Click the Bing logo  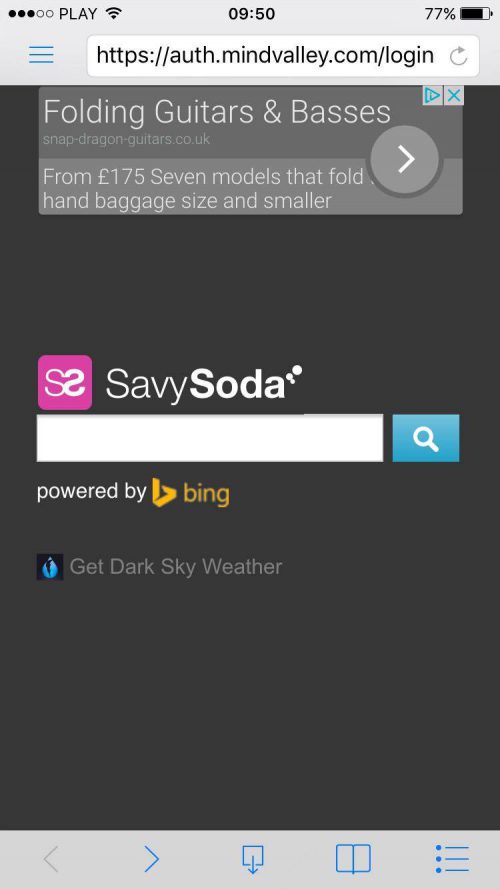point(190,493)
